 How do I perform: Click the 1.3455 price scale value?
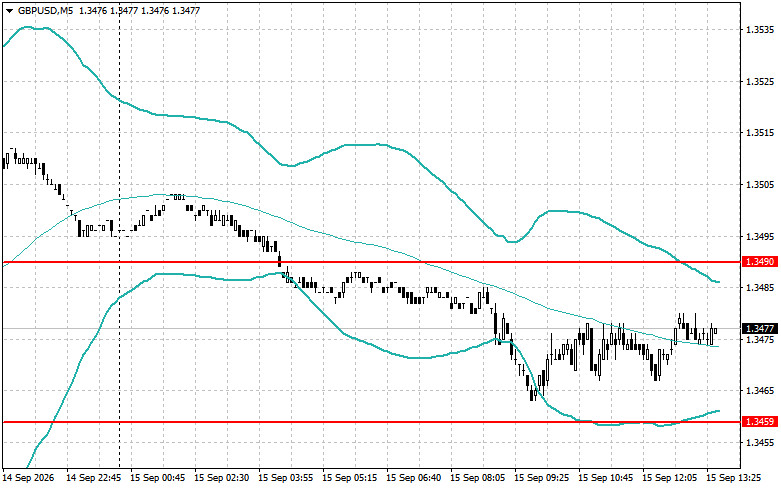760,442
